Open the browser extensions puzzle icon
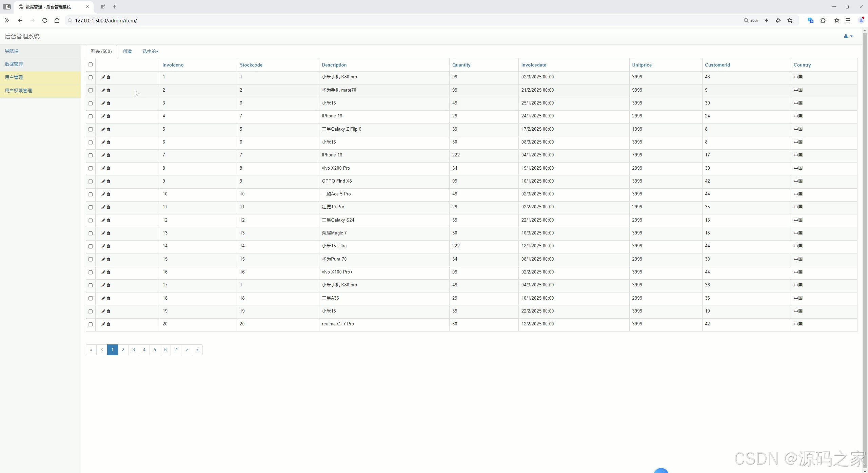The width and height of the screenshot is (868, 473). [x=823, y=20]
